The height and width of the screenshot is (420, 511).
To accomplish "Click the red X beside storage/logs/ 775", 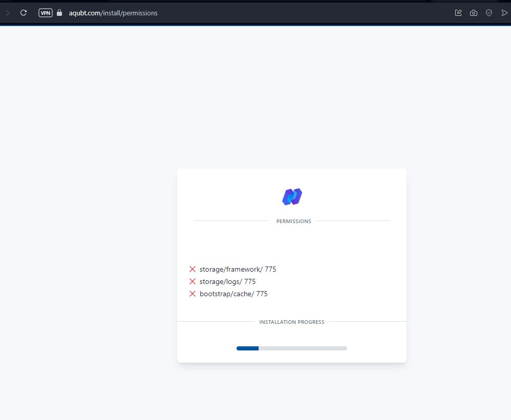I will click(193, 281).
